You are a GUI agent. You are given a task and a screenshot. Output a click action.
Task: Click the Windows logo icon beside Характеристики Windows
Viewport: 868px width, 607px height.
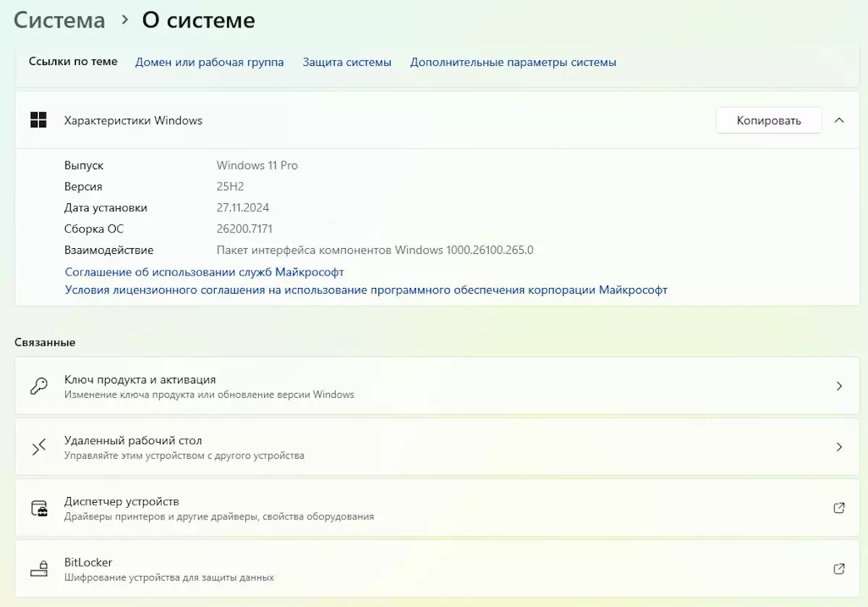pyautogui.click(x=38, y=120)
